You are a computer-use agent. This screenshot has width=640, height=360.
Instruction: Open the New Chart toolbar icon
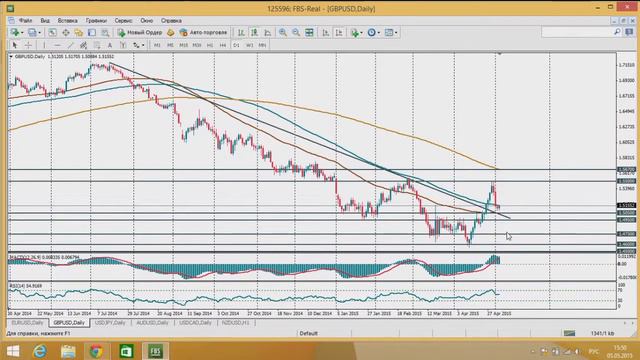(16, 33)
